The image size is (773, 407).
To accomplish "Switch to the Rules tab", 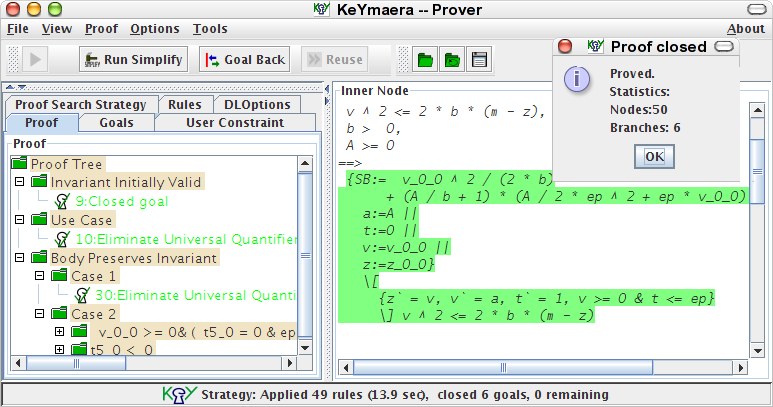I will pyautogui.click(x=185, y=104).
